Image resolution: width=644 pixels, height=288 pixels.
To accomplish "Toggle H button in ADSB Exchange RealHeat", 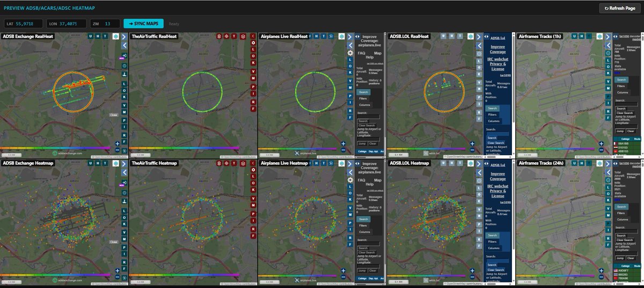I will tap(98, 36).
